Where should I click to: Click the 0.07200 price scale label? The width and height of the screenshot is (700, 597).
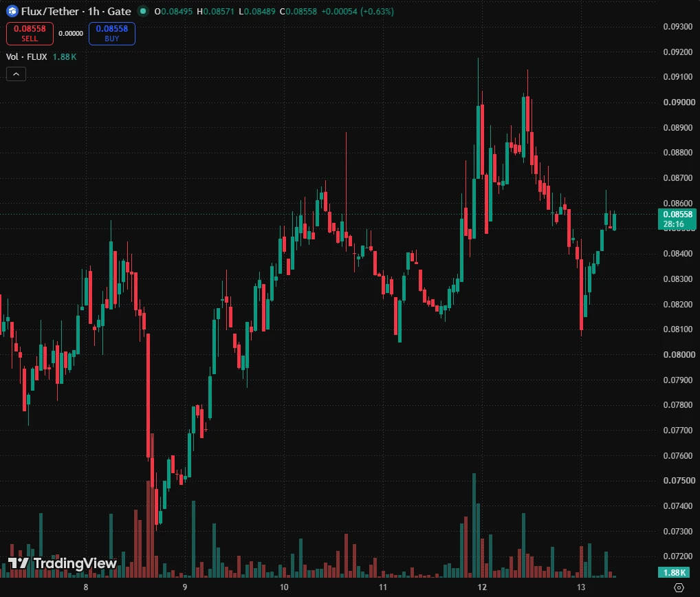click(678, 556)
